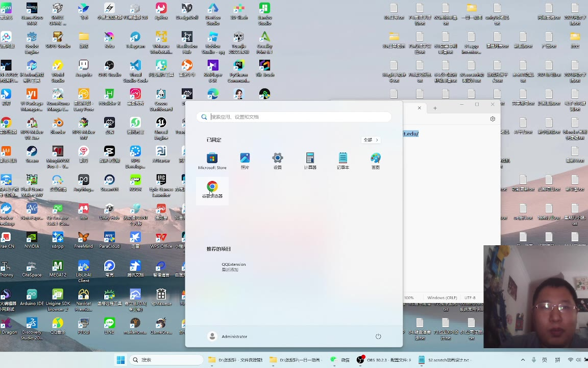Open the recommended QQExtension item
The height and width of the screenshot is (368, 588).
click(x=233, y=267)
